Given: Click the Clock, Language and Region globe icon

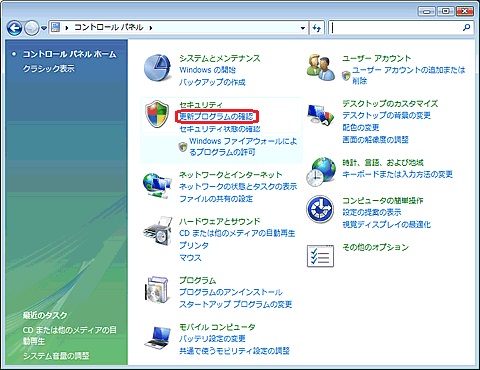Looking at the screenshot, I should pos(321,172).
